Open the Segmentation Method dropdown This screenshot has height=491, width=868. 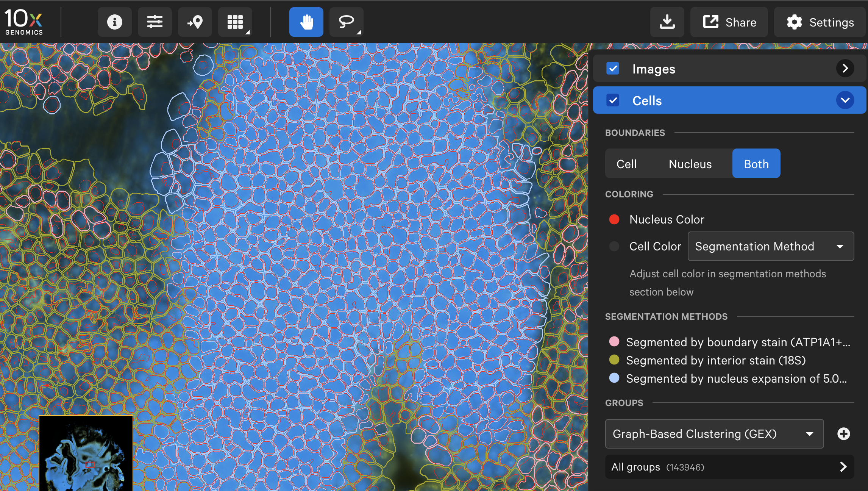(771, 246)
